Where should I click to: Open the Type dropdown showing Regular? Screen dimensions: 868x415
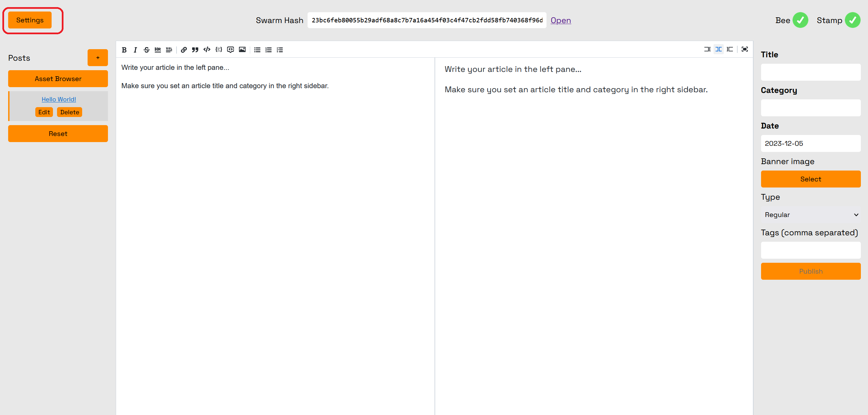(x=810, y=215)
